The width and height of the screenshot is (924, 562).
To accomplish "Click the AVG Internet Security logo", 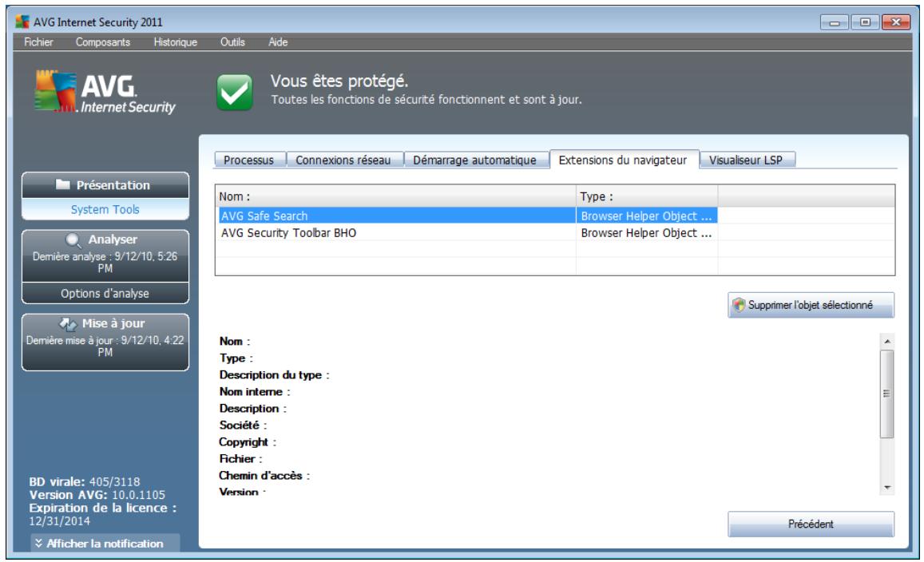I will [x=105, y=92].
